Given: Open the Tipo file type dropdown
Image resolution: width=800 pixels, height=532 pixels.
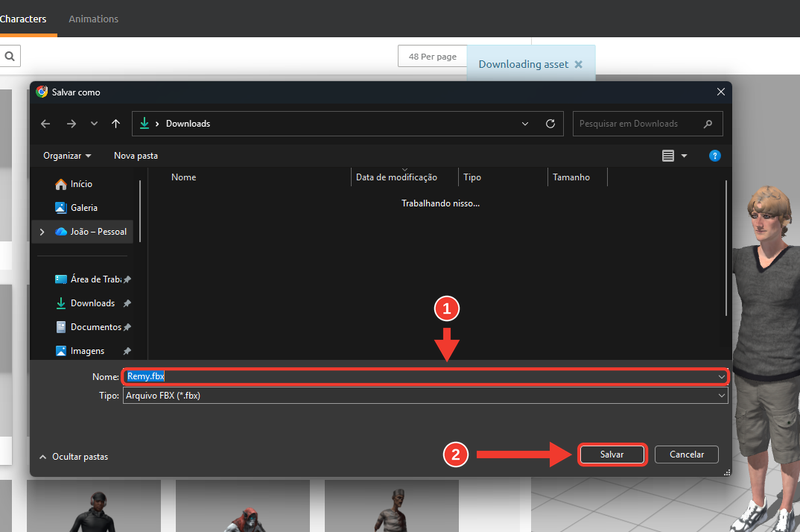Looking at the screenshot, I should tap(425, 396).
